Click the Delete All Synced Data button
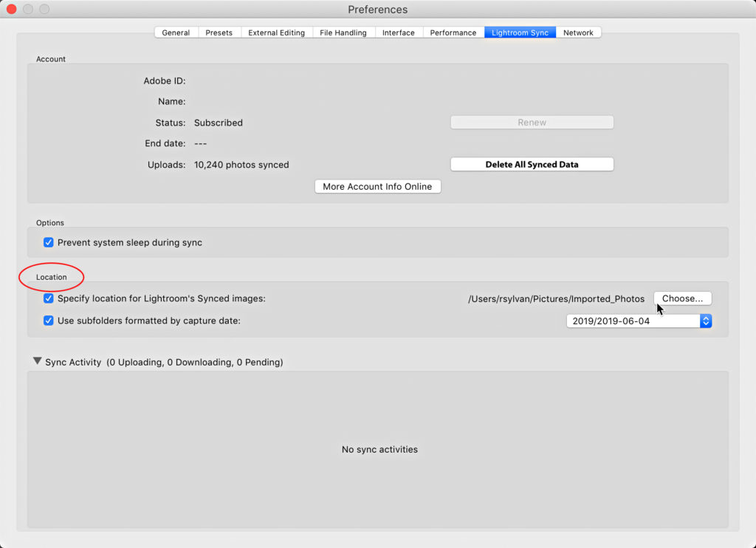This screenshot has width=756, height=548. pyautogui.click(x=532, y=164)
